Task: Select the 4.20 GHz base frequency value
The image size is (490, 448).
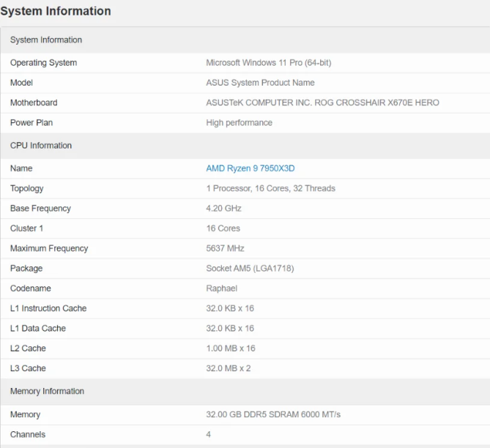Action: click(x=223, y=209)
